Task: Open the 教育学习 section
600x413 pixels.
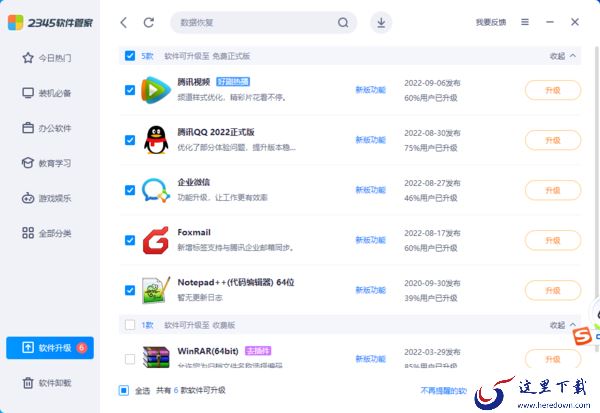Action: click(47, 163)
